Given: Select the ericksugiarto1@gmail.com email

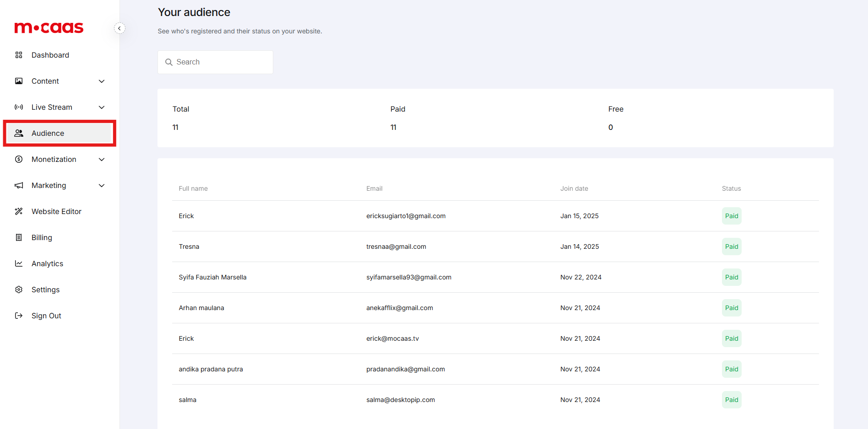Looking at the screenshot, I should point(406,216).
